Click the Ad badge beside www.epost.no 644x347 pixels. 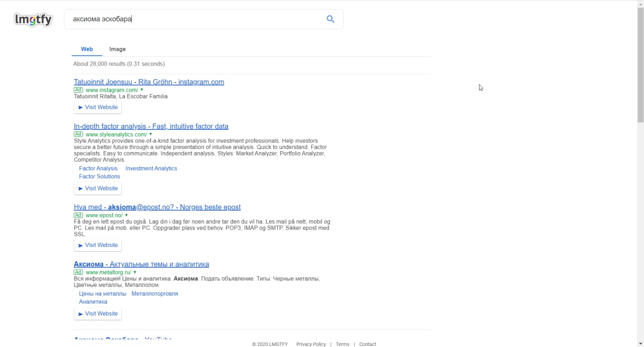(x=78, y=216)
